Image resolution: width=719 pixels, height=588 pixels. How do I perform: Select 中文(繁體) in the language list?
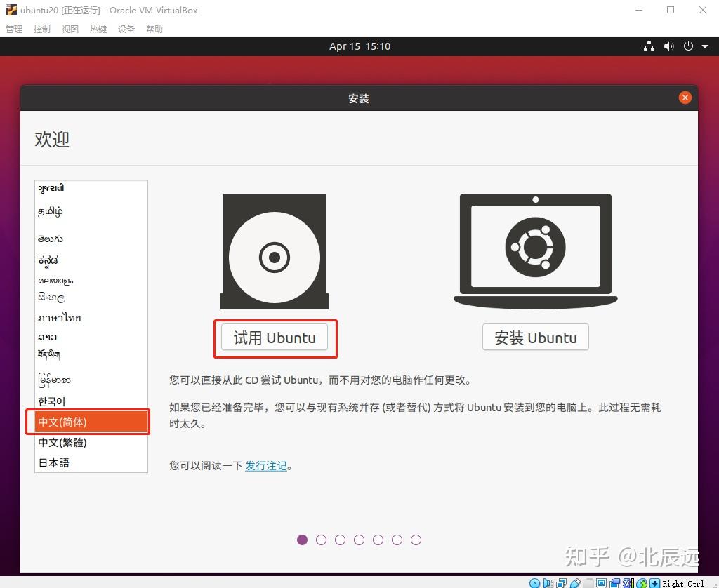pos(91,442)
